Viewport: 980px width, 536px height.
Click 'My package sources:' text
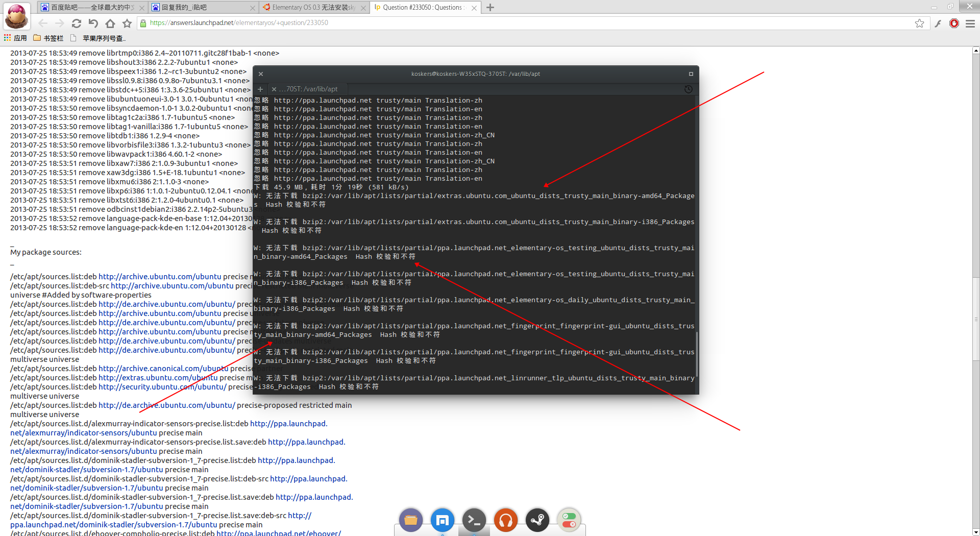click(46, 252)
